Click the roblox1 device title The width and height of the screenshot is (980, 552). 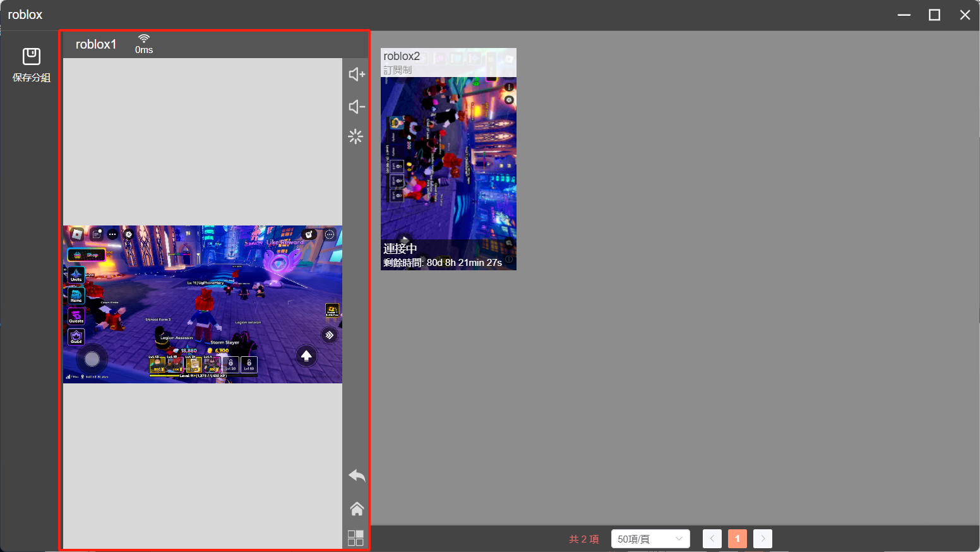(x=96, y=44)
